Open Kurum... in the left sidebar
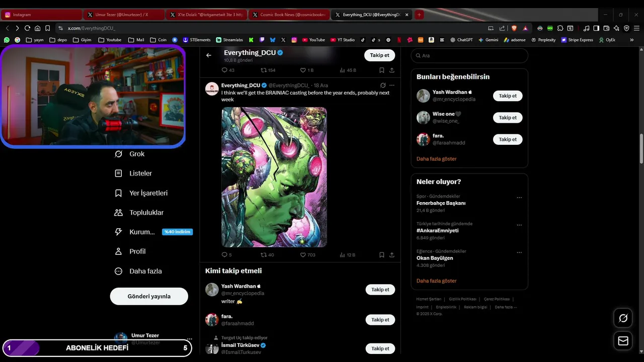Screen dimensions: 644x362 153,232
